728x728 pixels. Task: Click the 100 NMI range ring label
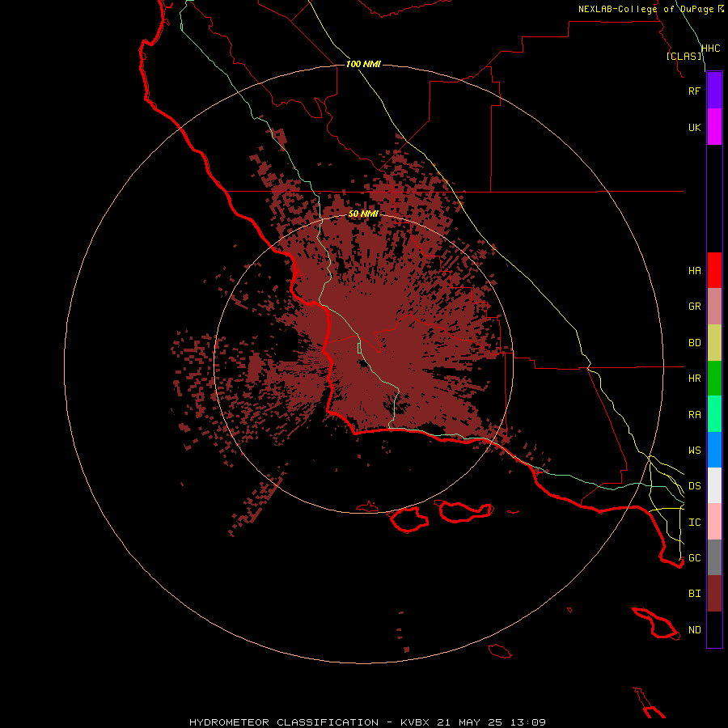(363, 64)
